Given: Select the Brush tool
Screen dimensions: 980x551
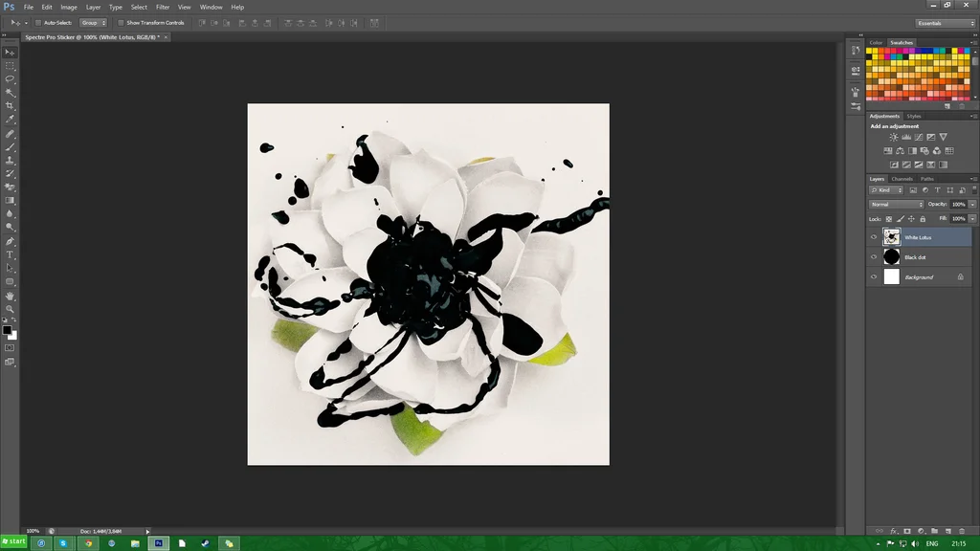Looking at the screenshot, I should point(10,147).
